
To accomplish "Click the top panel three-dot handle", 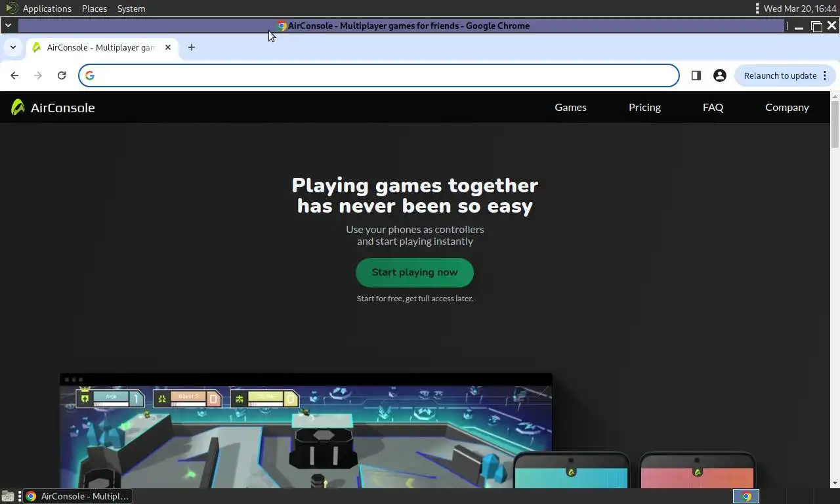I will coord(757,9).
